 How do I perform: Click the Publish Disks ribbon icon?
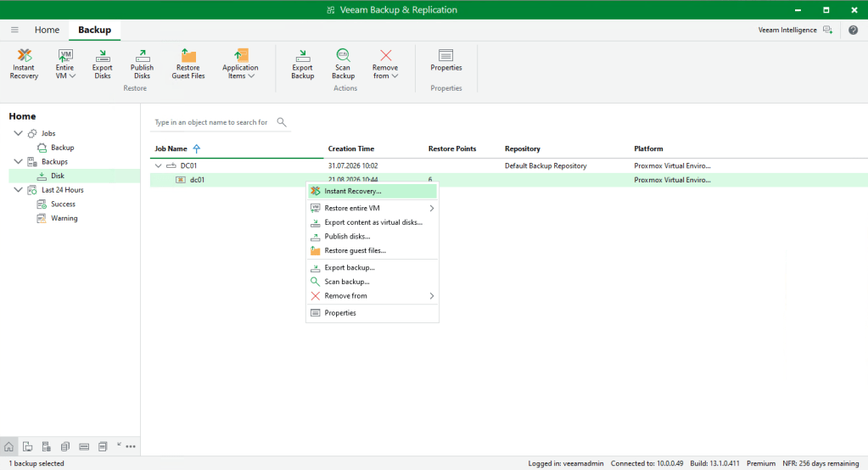pyautogui.click(x=142, y=64)
